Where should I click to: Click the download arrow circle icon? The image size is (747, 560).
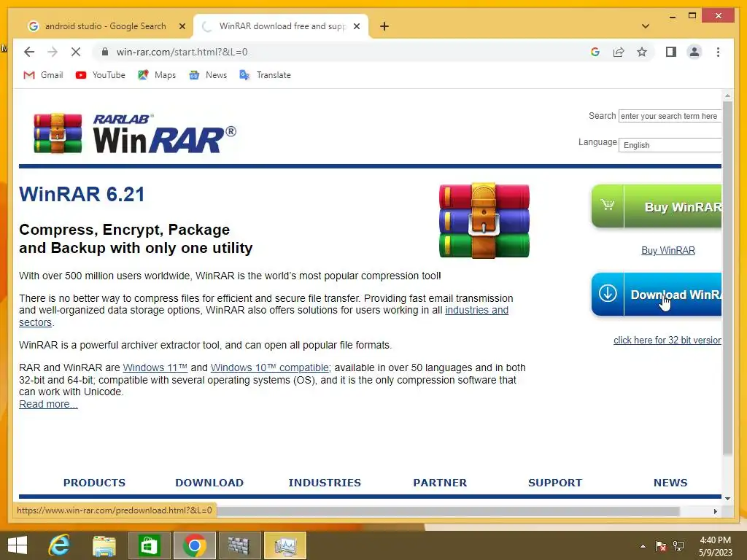608,293
